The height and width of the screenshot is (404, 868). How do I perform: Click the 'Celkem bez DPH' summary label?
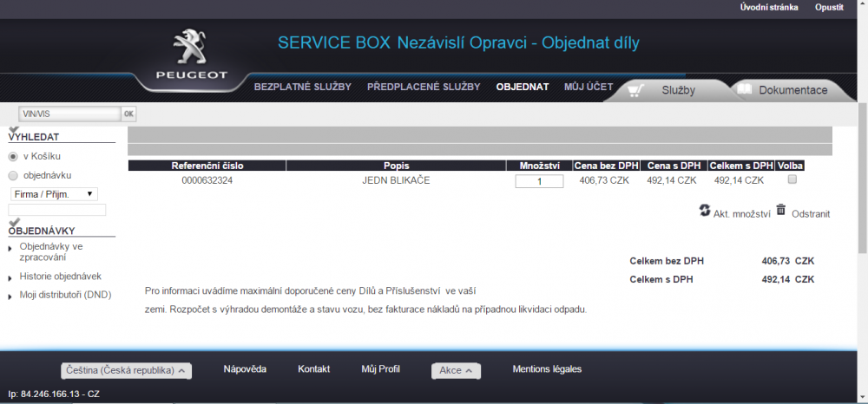tap(667, 262)
